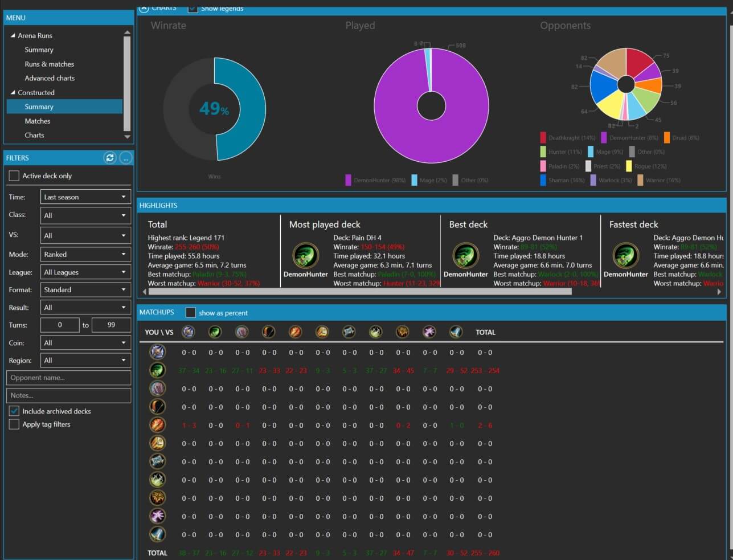Enable the Active deck only checkbox
This screenshot has height=560, width=733.
(14, 175)
